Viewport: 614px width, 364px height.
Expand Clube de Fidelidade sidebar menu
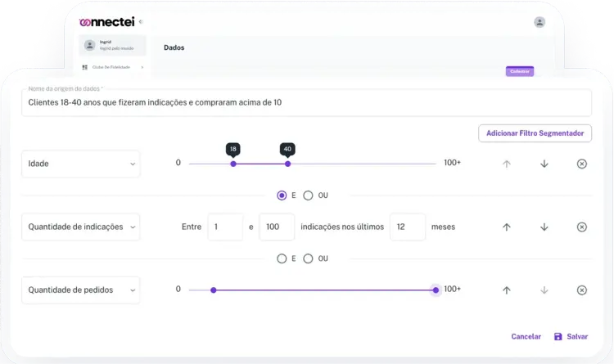tap(113, 67)
